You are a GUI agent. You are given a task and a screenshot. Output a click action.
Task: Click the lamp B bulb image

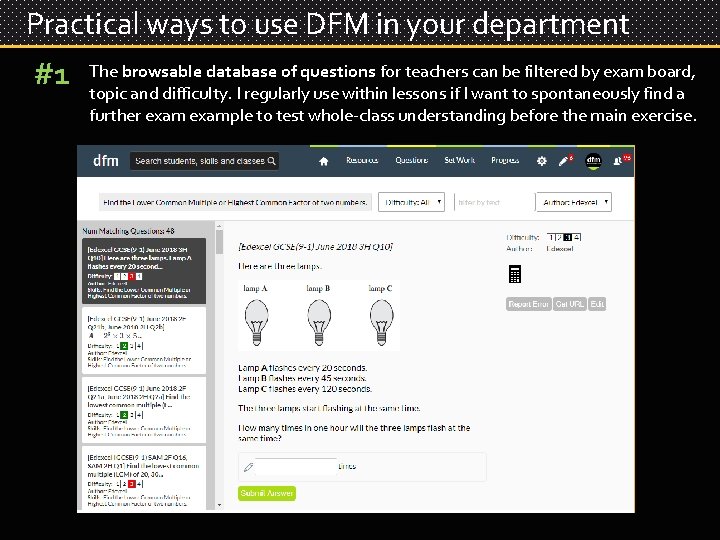coord(319,322)
